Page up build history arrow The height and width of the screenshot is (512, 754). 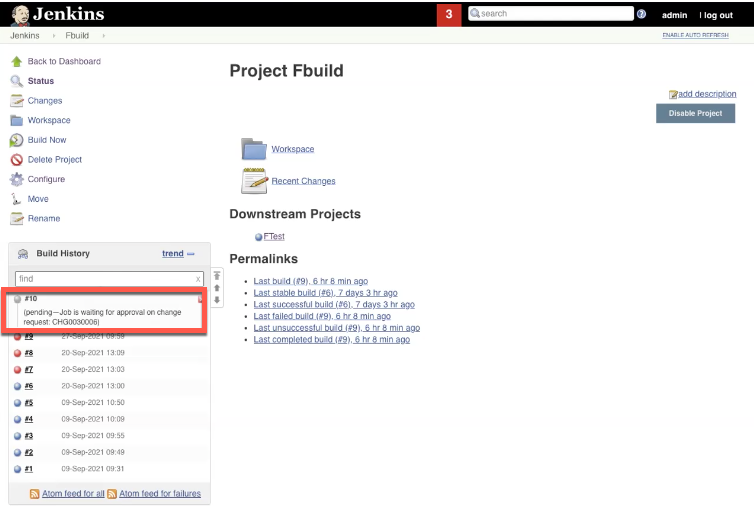pos(217,288)
